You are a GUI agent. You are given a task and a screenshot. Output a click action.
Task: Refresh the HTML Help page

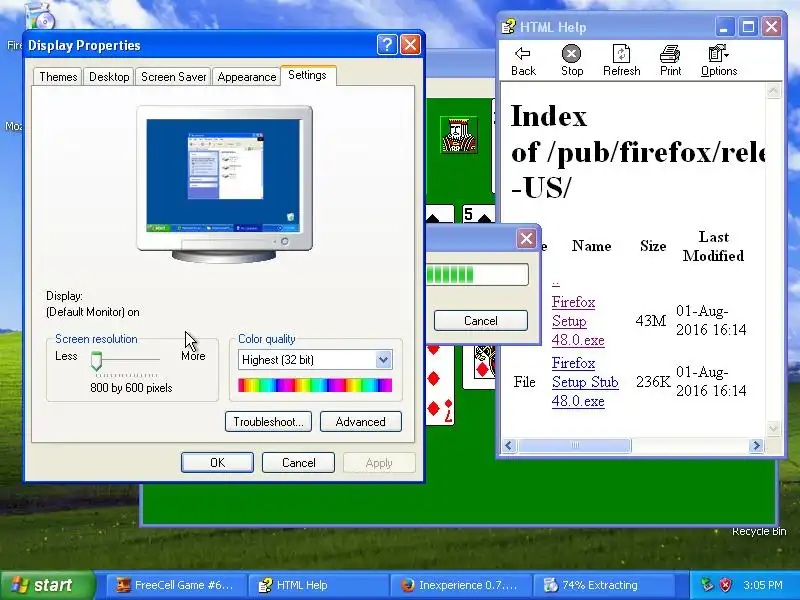tap(621, 61)
